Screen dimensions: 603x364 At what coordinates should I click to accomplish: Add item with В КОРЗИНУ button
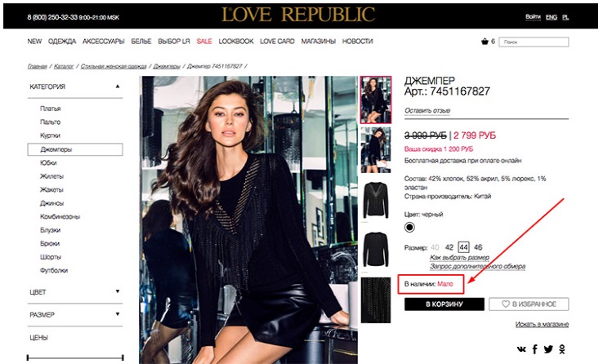(x=444, y=304)
